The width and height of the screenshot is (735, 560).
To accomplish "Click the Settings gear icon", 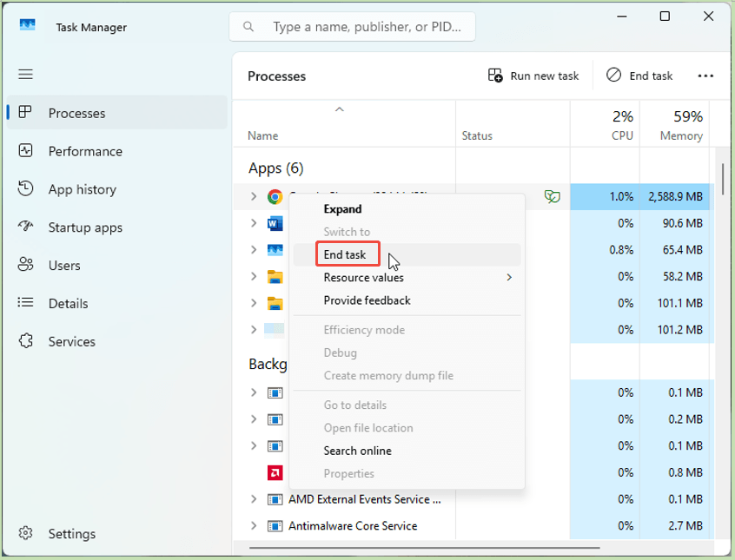I will pyautogui.click(x=25, y=533).
